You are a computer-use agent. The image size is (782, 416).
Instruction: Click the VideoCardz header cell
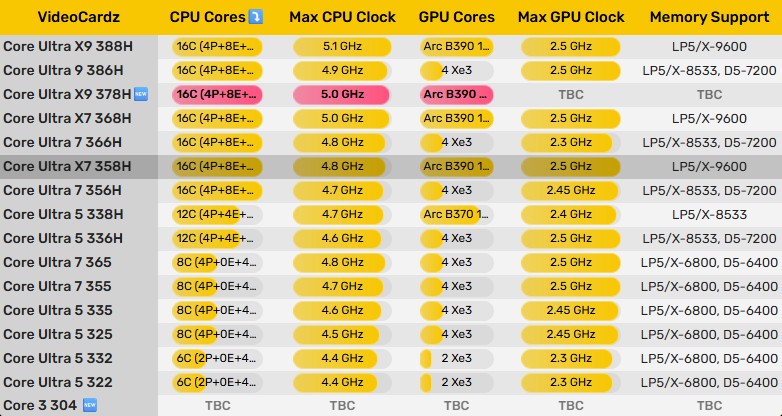click(78, 17)
